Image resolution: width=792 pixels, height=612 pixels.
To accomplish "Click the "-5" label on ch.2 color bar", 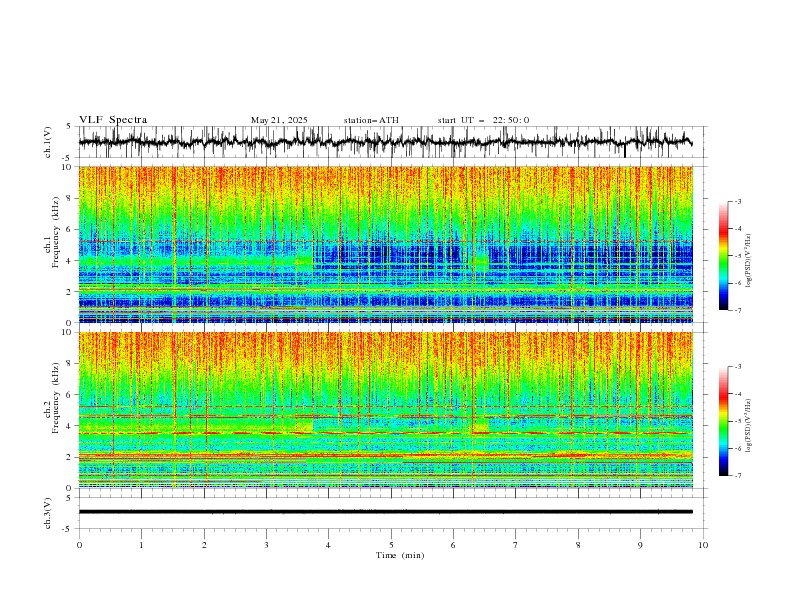I will [738, 421].
